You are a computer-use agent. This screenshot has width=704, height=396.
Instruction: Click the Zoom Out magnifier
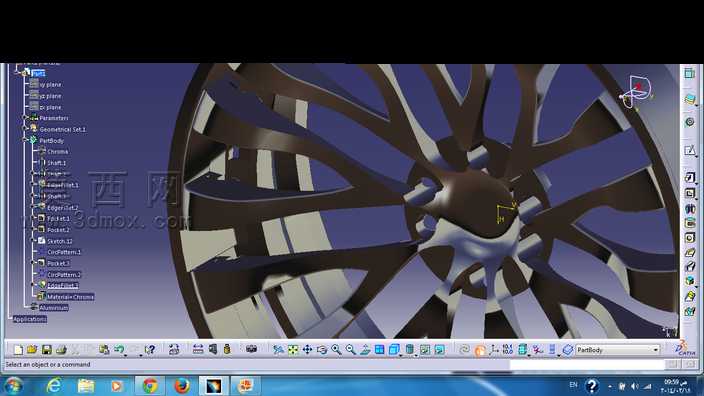point(350,350)
